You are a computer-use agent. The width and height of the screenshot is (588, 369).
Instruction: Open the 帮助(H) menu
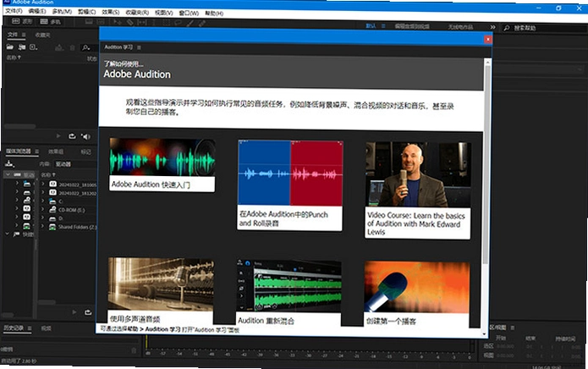tap(214, 14)
